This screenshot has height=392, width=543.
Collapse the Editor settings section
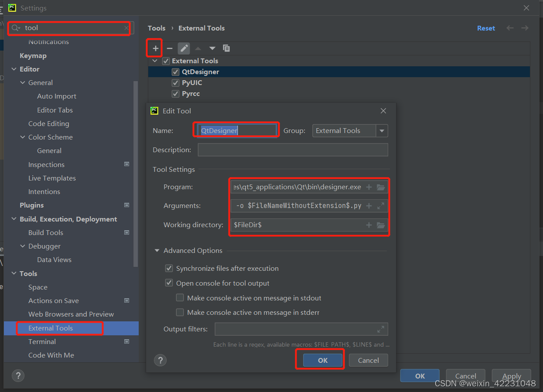point(14,69)
